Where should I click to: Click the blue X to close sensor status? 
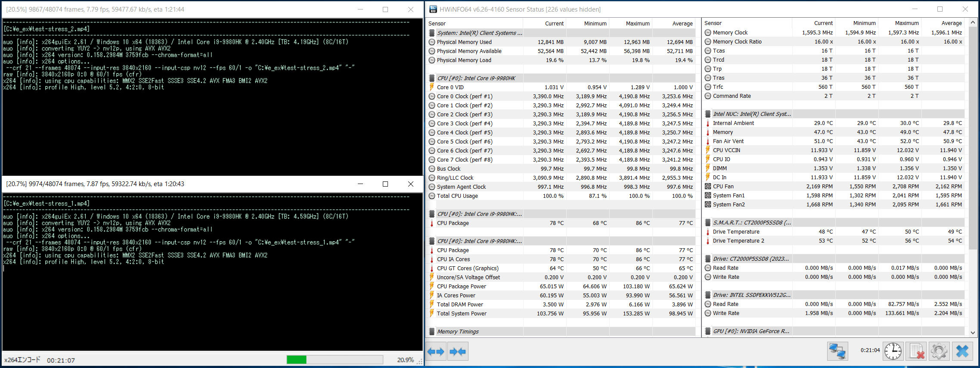(x=962, y=351)
